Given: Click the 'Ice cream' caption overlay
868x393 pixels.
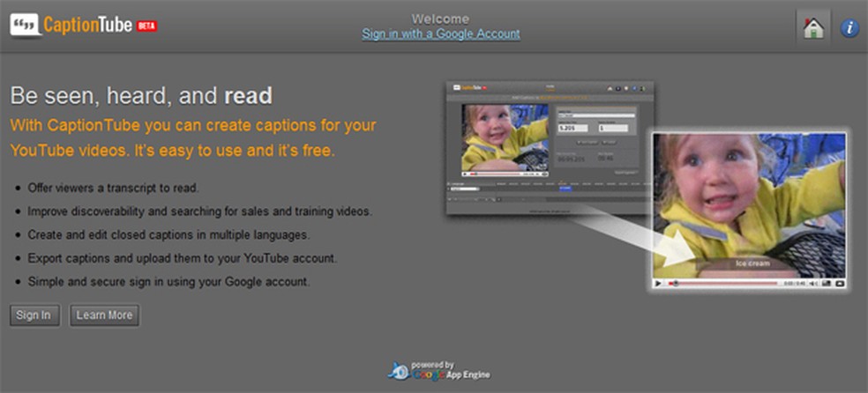Looking at the screenshot, I should pos(752,263).
